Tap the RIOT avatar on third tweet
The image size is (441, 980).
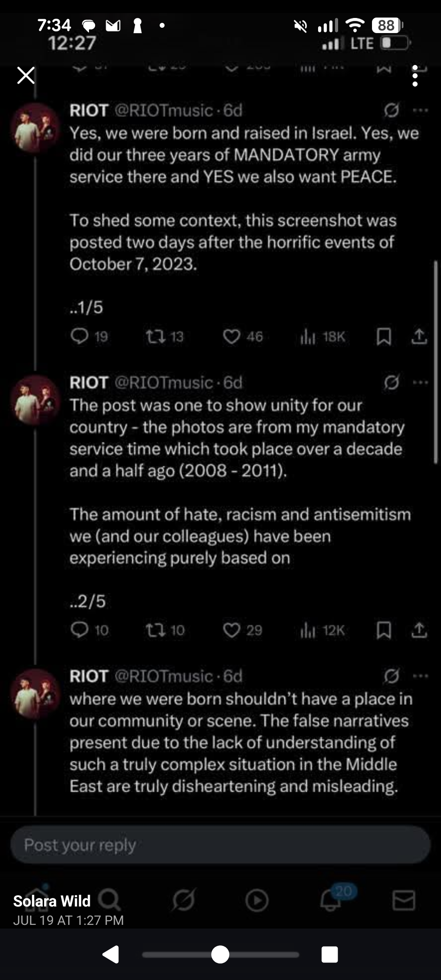(x=35, y=694)
